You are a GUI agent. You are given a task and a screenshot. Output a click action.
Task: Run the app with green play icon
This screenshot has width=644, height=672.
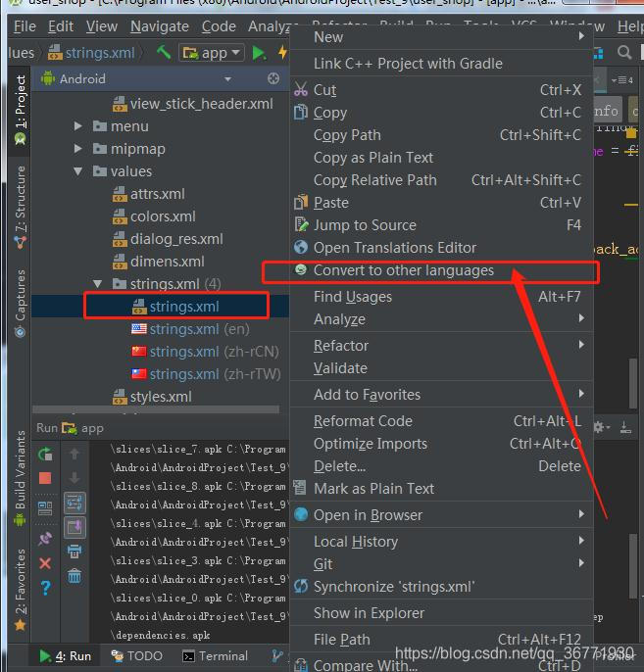pos(259,53)
